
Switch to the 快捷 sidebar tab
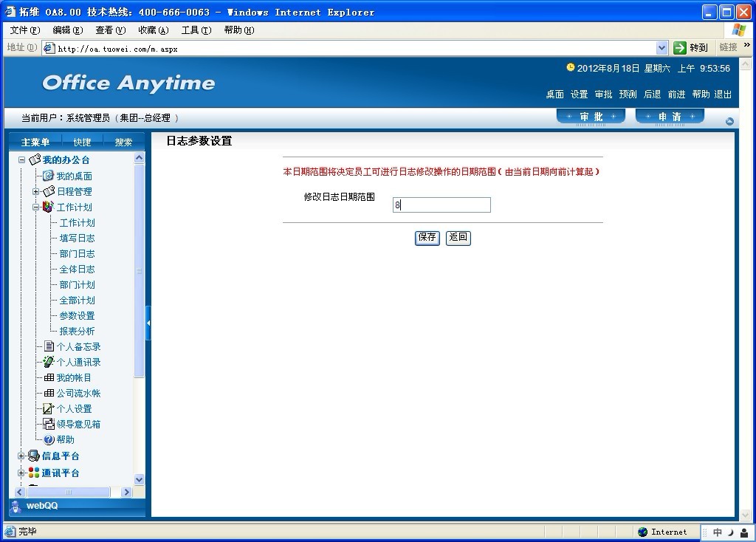pos(82,142)
